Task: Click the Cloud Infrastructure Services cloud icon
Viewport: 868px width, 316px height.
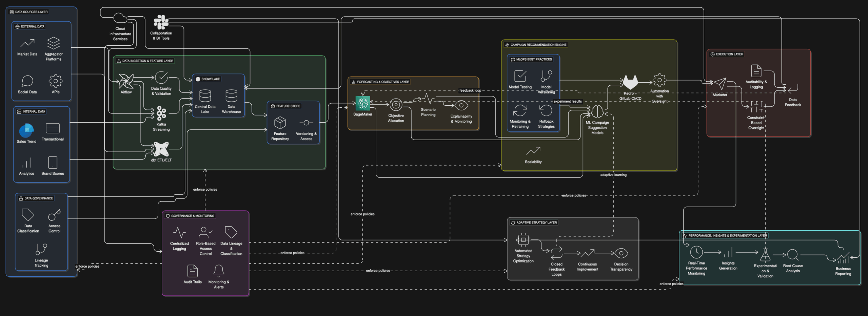Action: 120,18
